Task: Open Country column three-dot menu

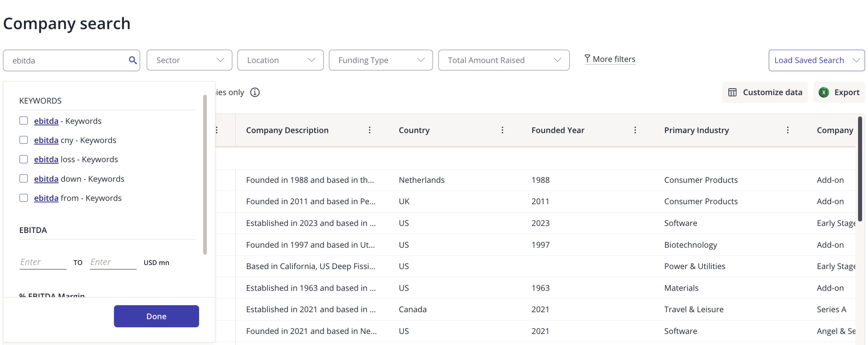Action: tap(502, 130)
